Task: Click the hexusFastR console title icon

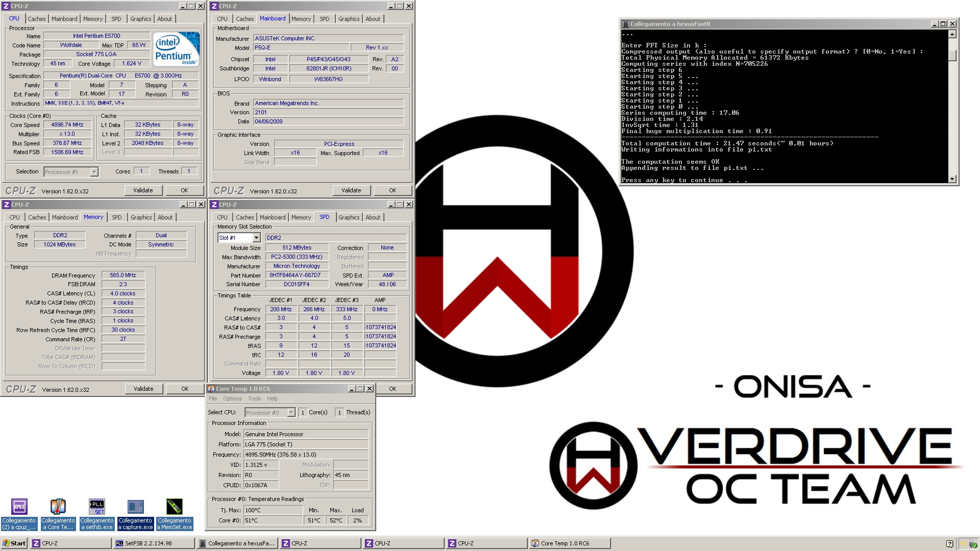Action: click(x=625, y=24)
